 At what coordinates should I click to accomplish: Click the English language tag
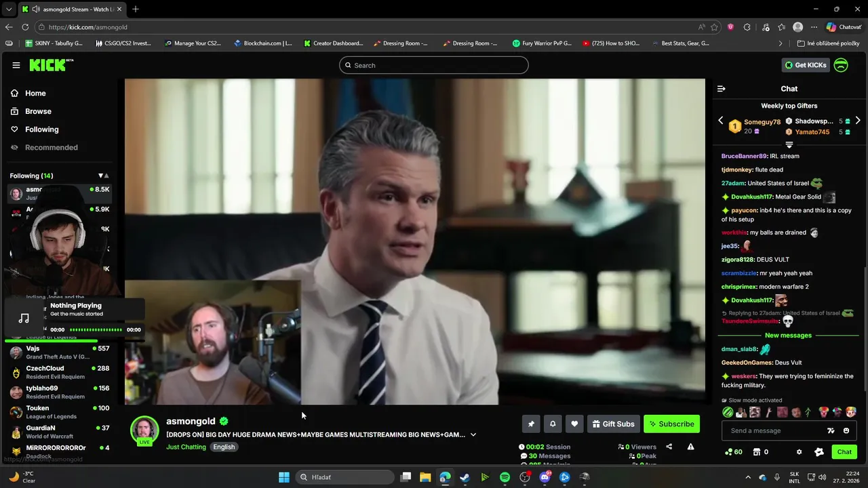point(224,447)
